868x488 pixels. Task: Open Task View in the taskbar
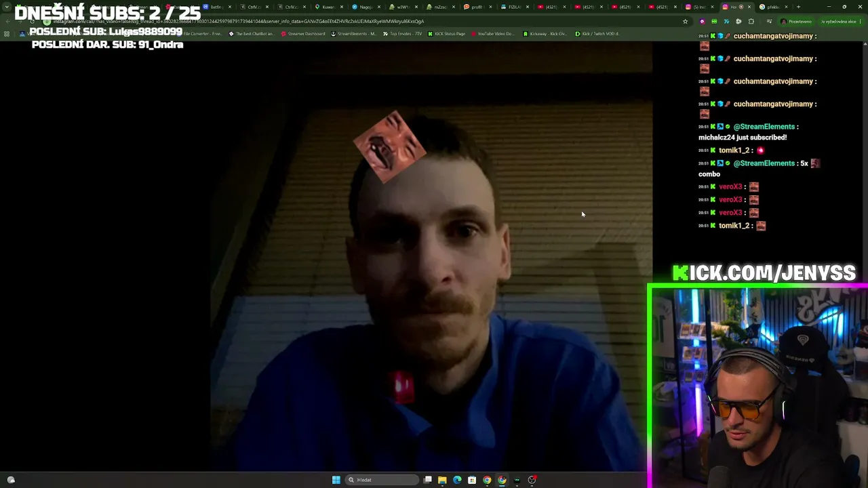428,480
